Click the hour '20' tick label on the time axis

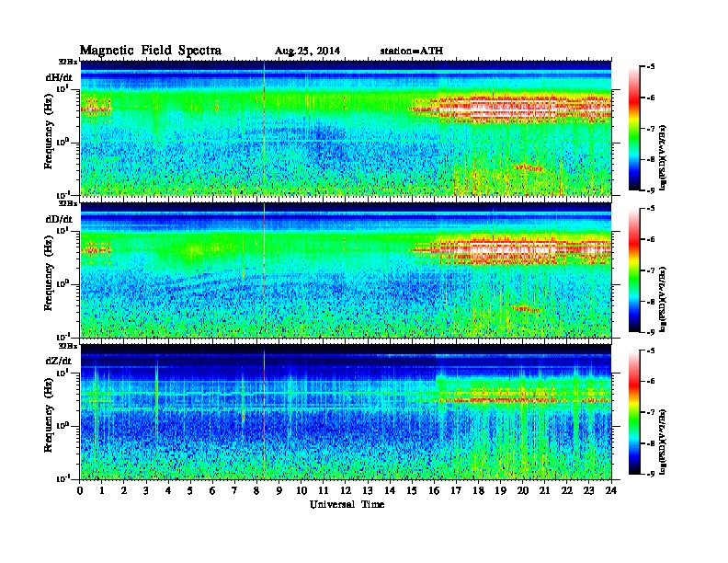(523, 491)
